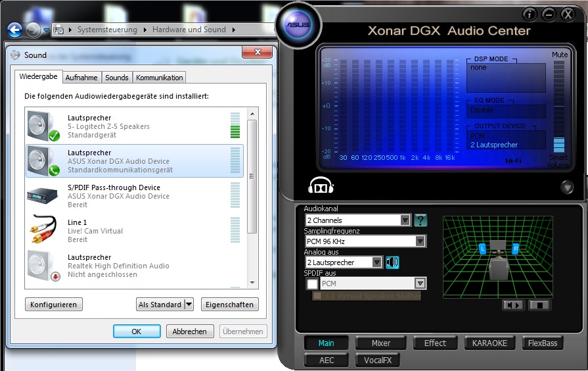Confirm with the OK button
This screenshot has width=588, height=371.
click(137, 331)
